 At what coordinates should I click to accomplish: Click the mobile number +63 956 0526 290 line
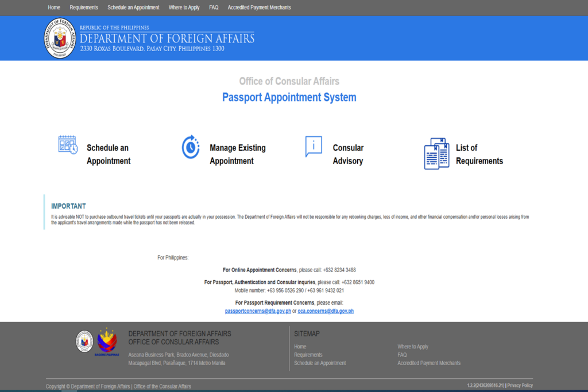point(289,290)
